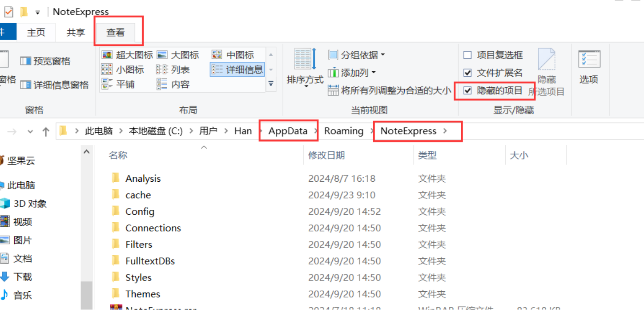Expand the chevron after Roaming breadcrumb
644x310 pixels.
point(372,131)
